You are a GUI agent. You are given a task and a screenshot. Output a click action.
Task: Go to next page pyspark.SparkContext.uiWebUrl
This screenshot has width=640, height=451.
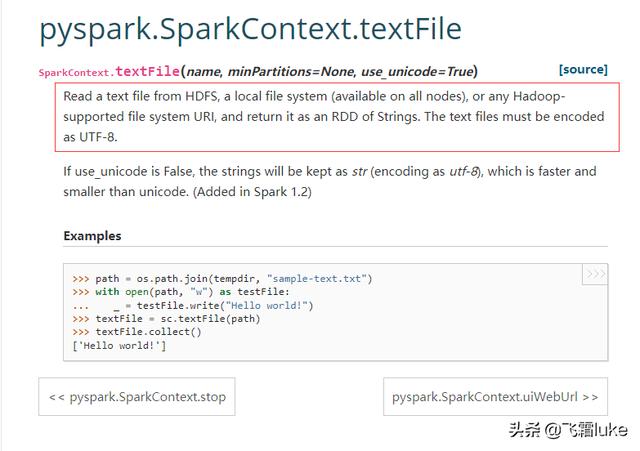pos(494,397)
